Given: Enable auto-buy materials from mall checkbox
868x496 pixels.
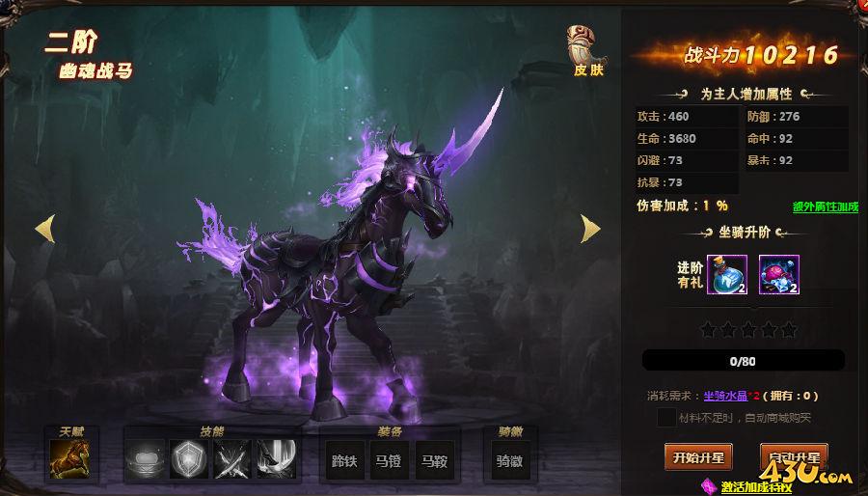Looking at the screenshot, I should pos(665,418).
